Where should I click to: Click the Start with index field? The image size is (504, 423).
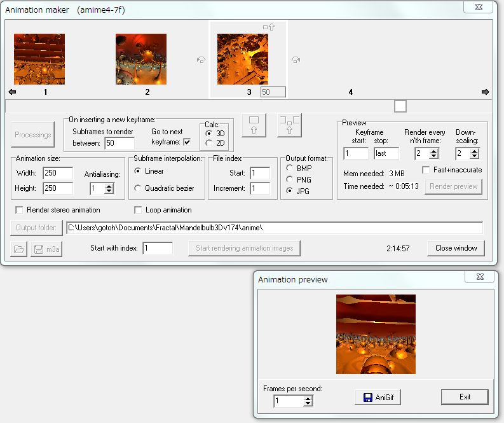(x=158, y=248)
